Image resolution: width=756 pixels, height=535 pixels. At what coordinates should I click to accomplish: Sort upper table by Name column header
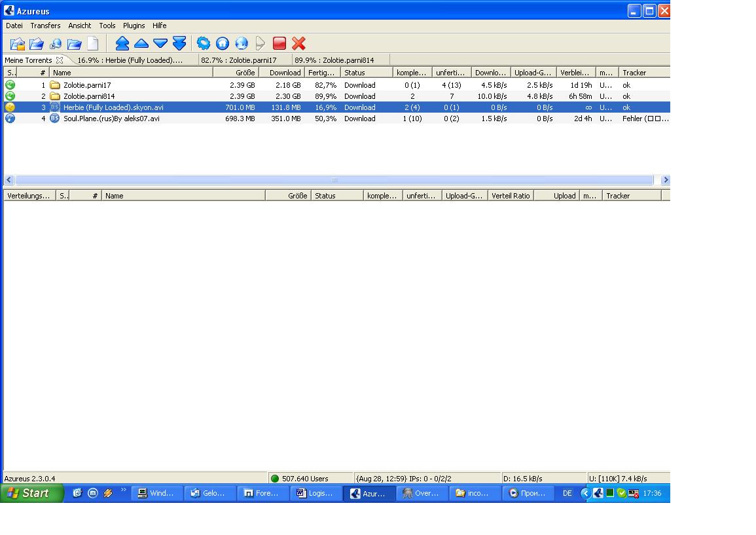click(131, 73)
